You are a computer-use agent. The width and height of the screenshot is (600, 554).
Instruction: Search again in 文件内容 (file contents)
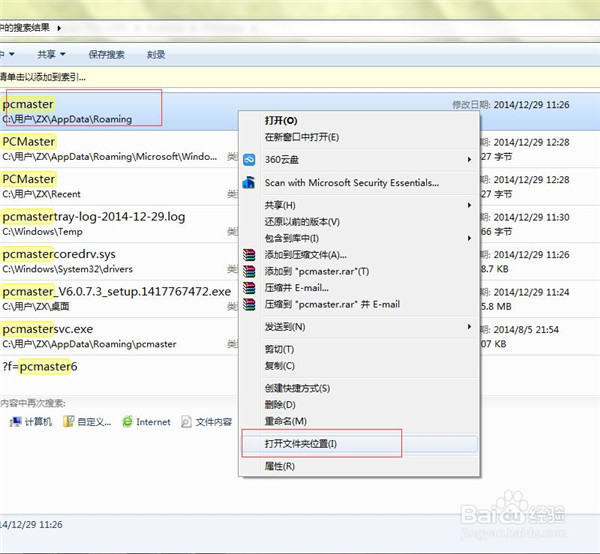[204, 422]
